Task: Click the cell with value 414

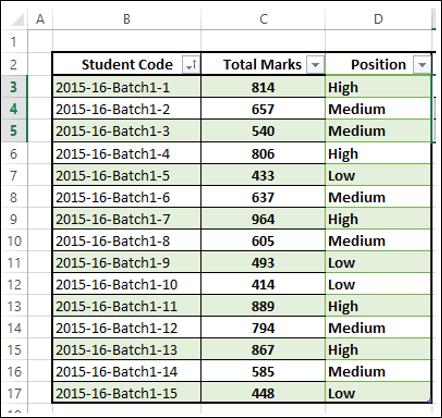Action: [263, 284]
